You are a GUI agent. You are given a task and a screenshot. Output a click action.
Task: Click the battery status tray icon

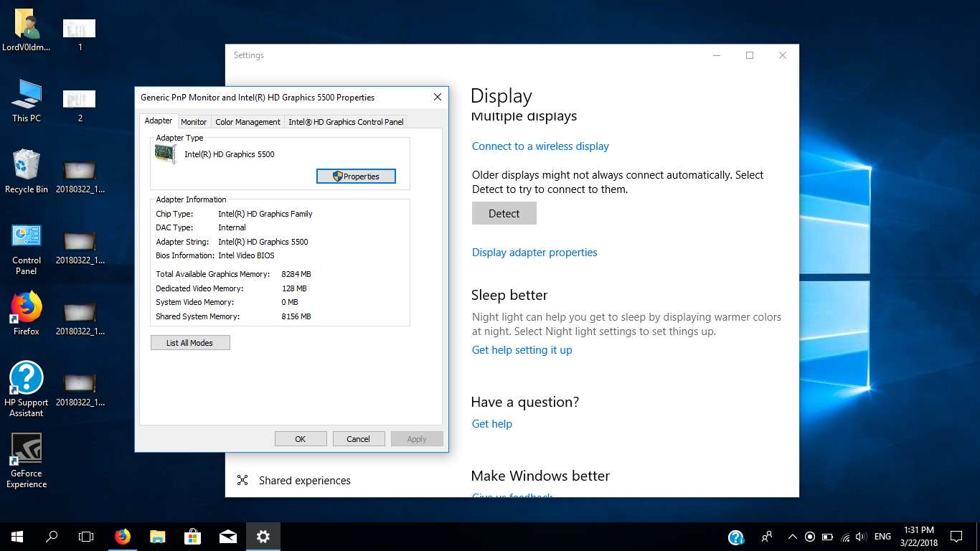click(827, 537)
